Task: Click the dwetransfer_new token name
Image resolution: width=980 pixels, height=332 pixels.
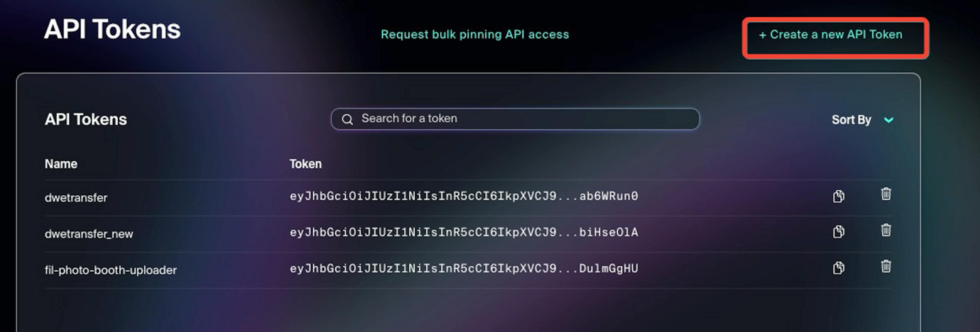Action: (89, 234)
